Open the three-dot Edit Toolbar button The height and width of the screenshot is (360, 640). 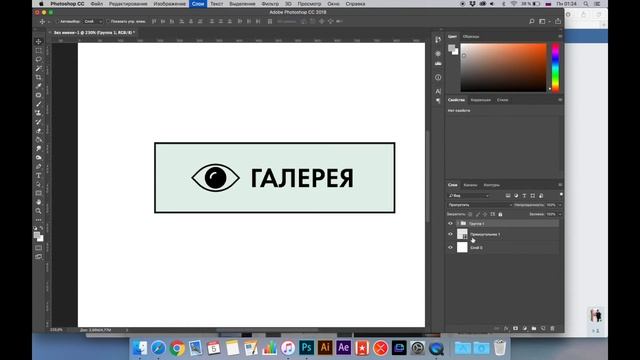39,220
